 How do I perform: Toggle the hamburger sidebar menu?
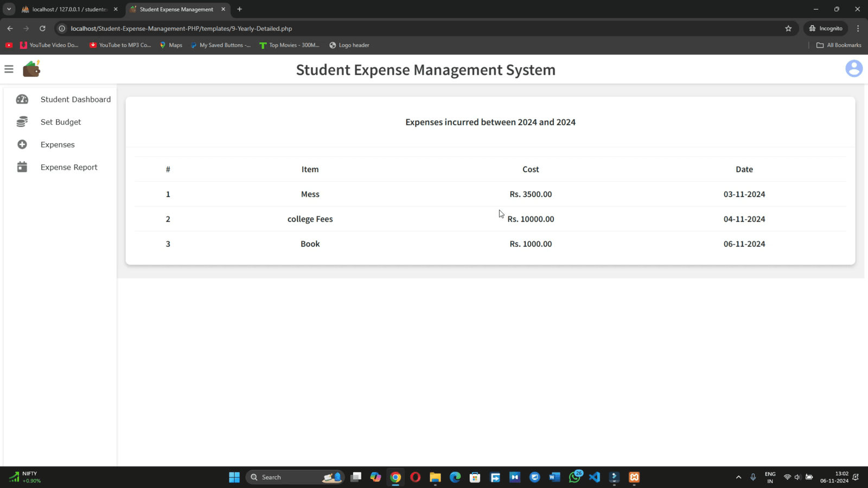(9, 69)
